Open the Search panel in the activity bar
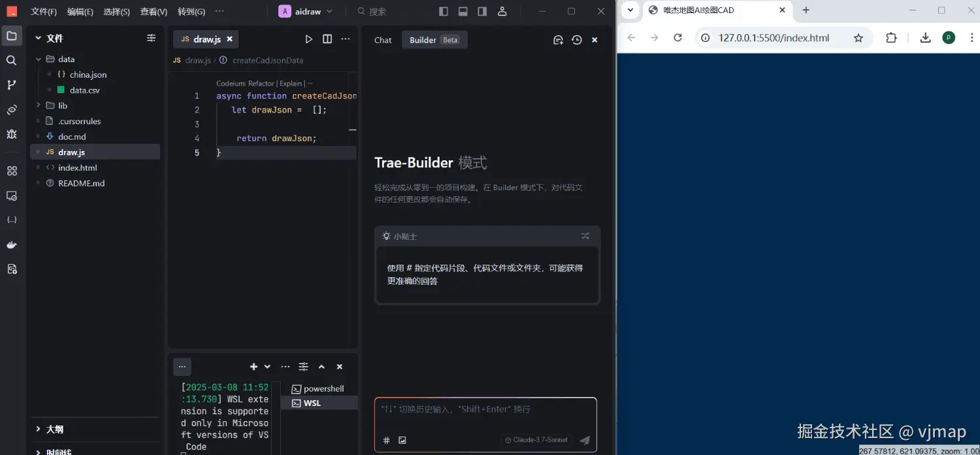980x455 pixels. (x=12, y=59)
